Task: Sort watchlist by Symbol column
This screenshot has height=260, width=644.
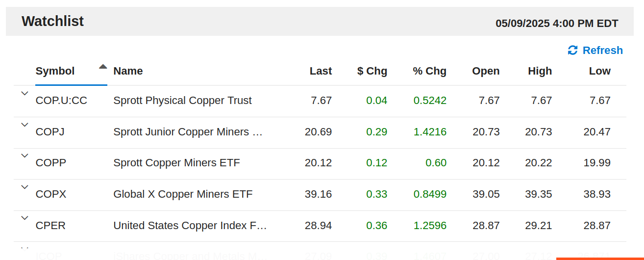Action: [x=55, y=71]
